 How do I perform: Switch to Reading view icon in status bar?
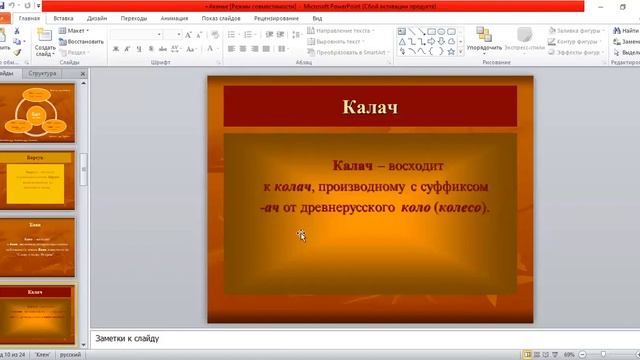546,355
